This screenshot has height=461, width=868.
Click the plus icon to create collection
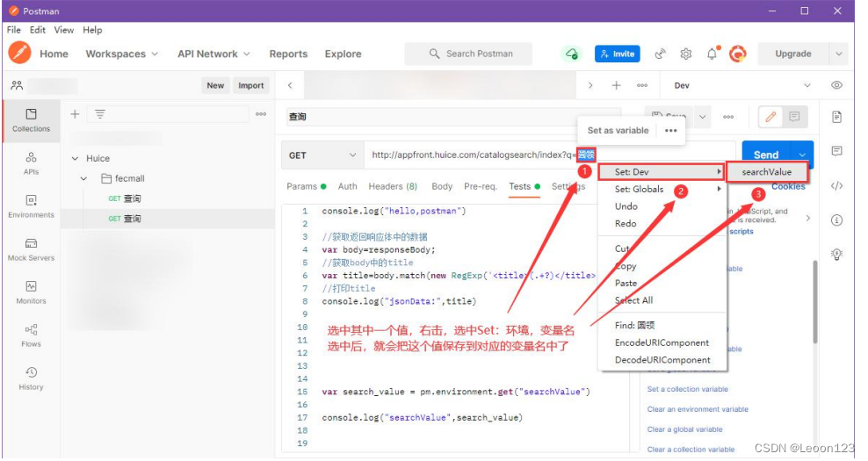click(x=75, y=114)
